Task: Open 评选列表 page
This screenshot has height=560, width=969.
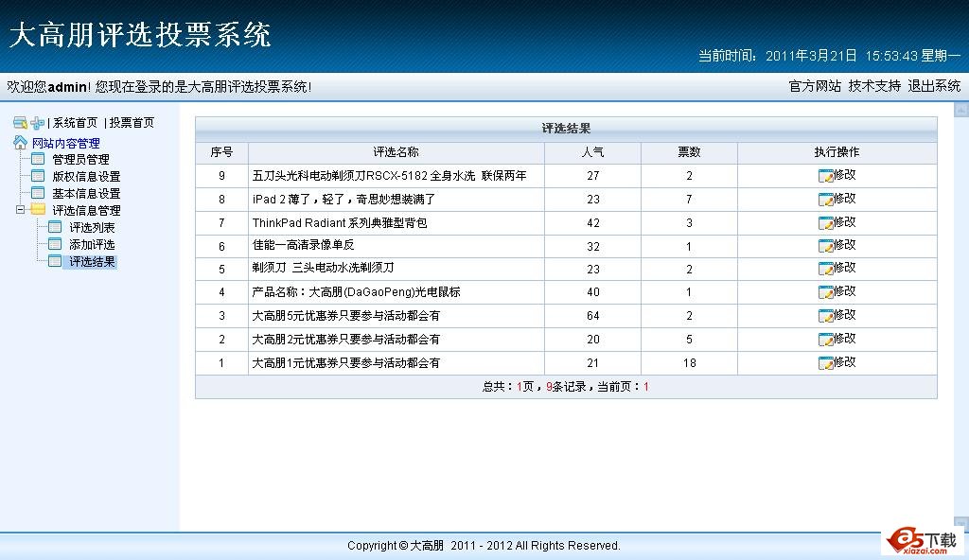Action: point(92,227)
